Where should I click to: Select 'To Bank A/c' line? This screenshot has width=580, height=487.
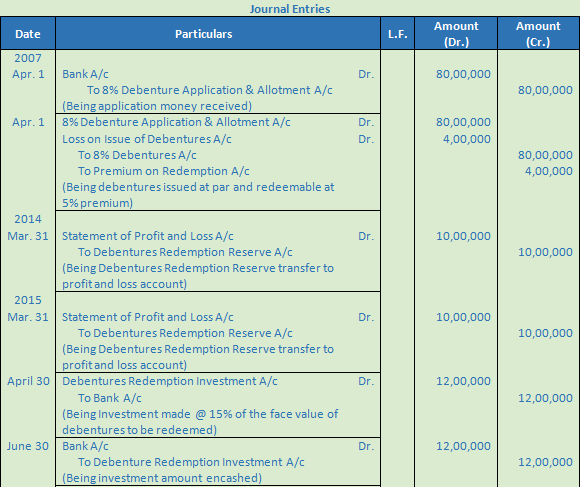(x=110, y=398)
